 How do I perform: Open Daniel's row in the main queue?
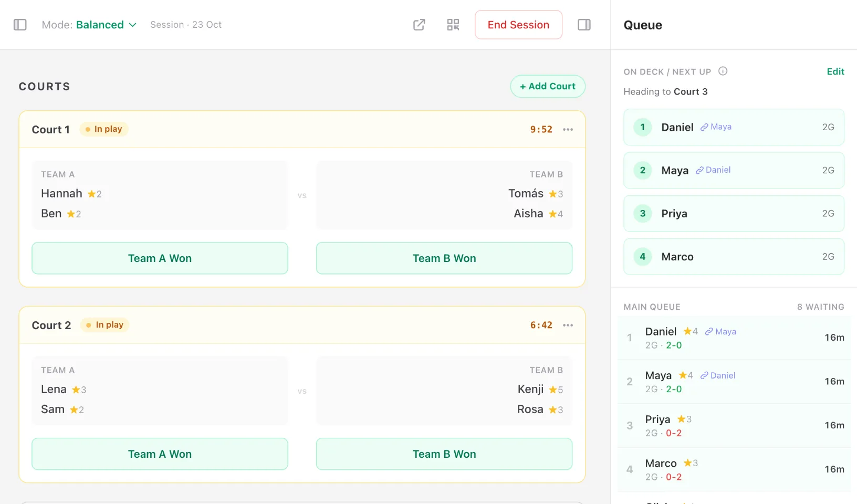tap(734, 338)
